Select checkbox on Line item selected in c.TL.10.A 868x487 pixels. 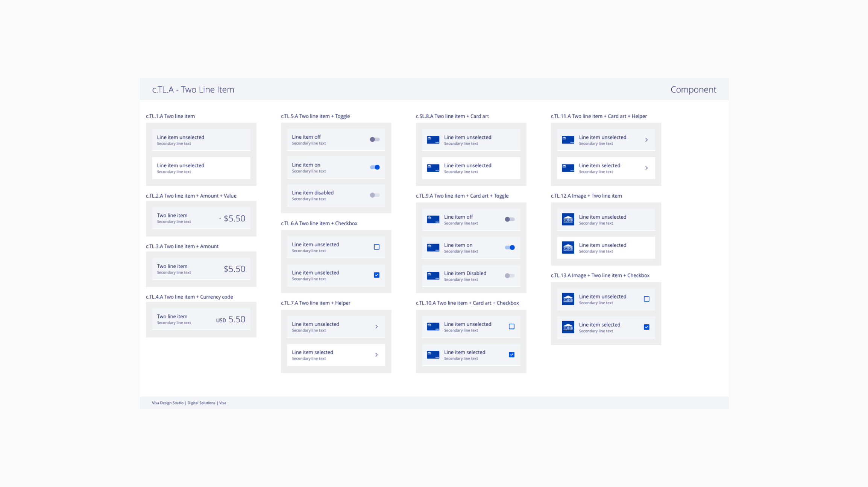click(511, 354)
